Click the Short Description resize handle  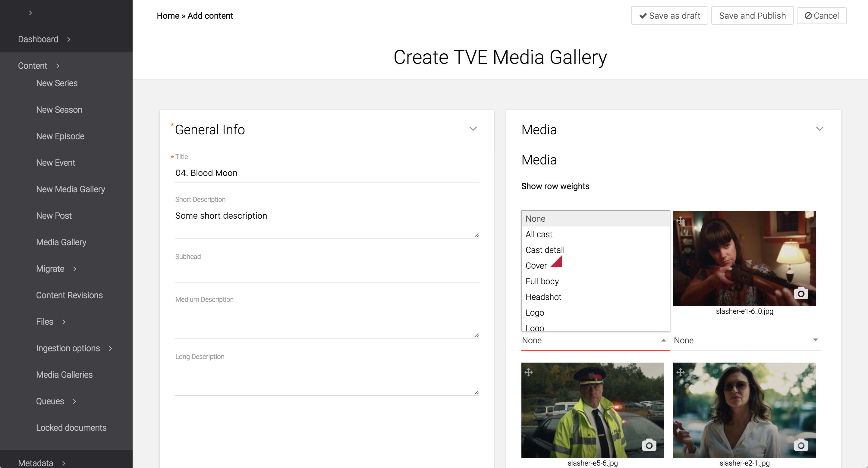click(476, 235)
